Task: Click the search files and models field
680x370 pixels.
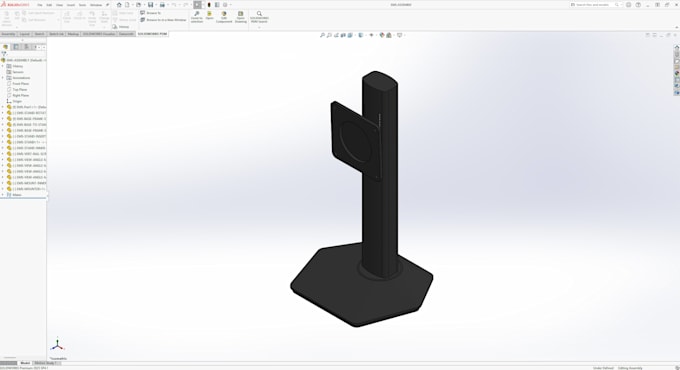Action: [x=595, y=5]
